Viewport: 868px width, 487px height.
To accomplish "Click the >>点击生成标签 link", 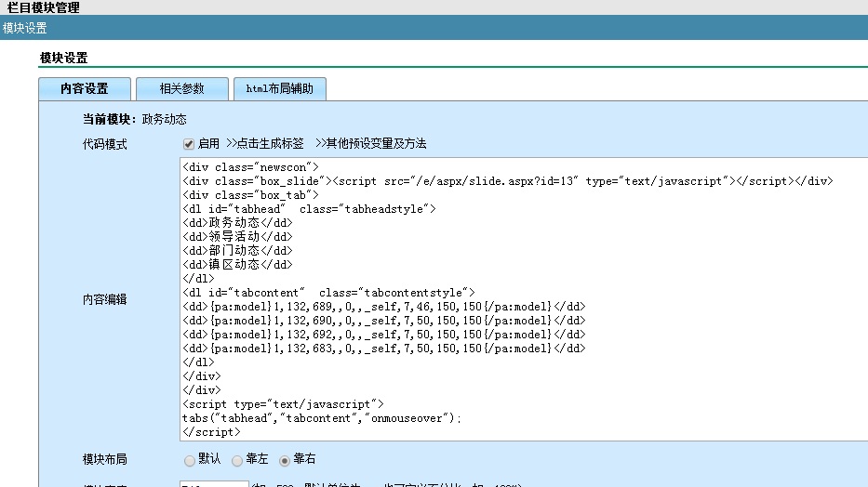I will (265, 144).
